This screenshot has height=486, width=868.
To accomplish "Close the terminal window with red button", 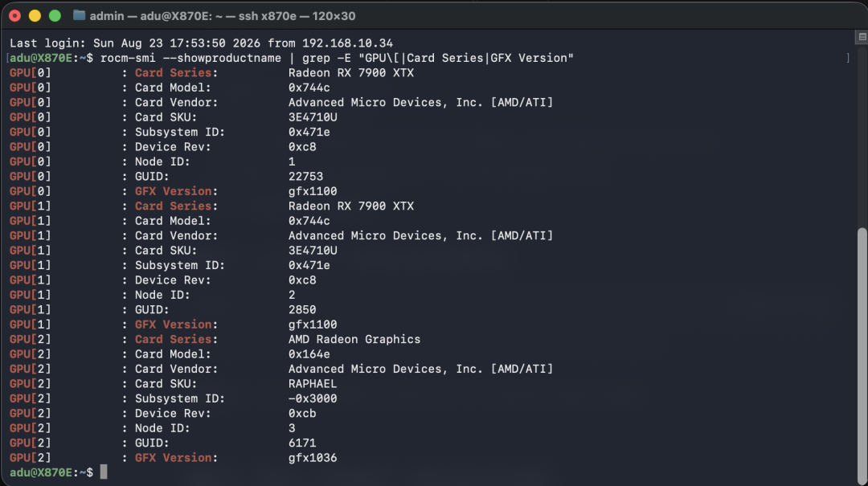I will click(15, 16).
